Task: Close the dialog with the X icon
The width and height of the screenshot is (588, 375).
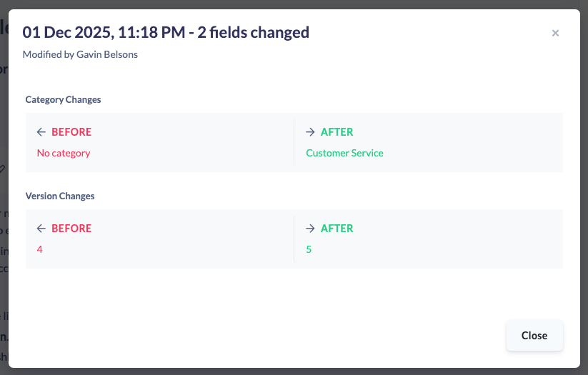Action: tap(555, 33)
